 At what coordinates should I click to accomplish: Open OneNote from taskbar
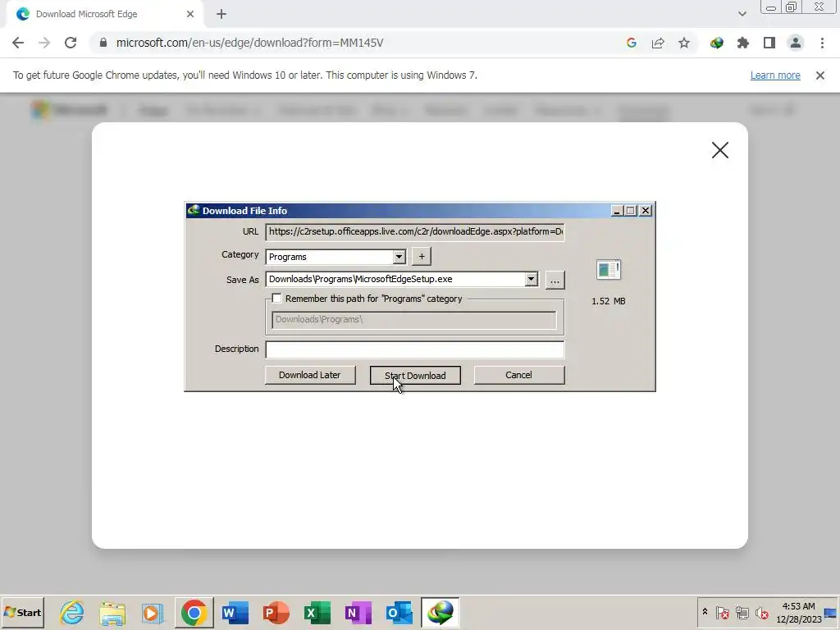click(358, 612)
